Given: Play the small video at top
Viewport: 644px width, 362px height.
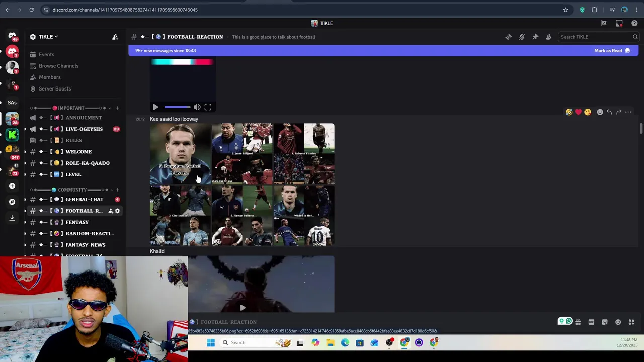Looking at the screenshot, I should coord(155,107).
